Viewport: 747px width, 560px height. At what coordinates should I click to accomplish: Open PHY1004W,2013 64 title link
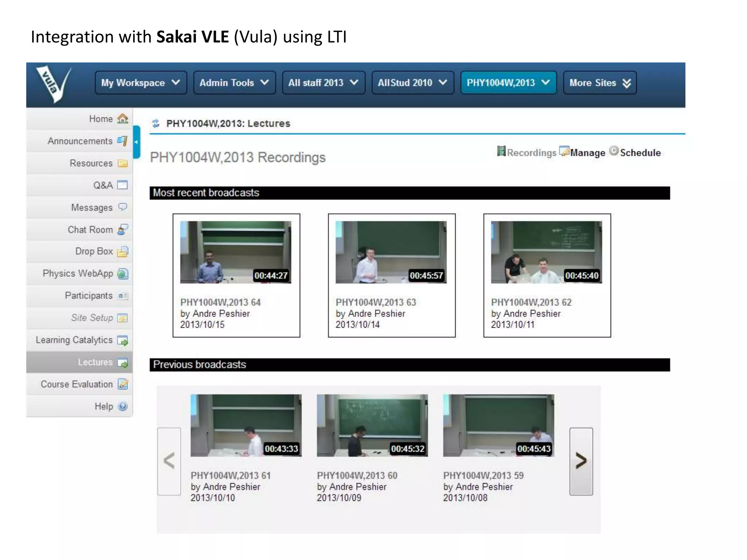point(220,302)
